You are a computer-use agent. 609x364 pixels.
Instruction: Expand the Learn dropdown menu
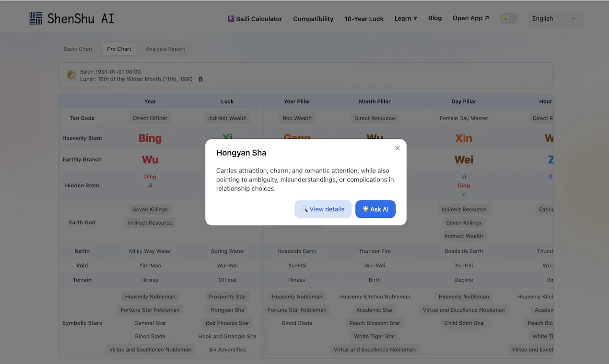pyautogui.click(x=406, y=18)
